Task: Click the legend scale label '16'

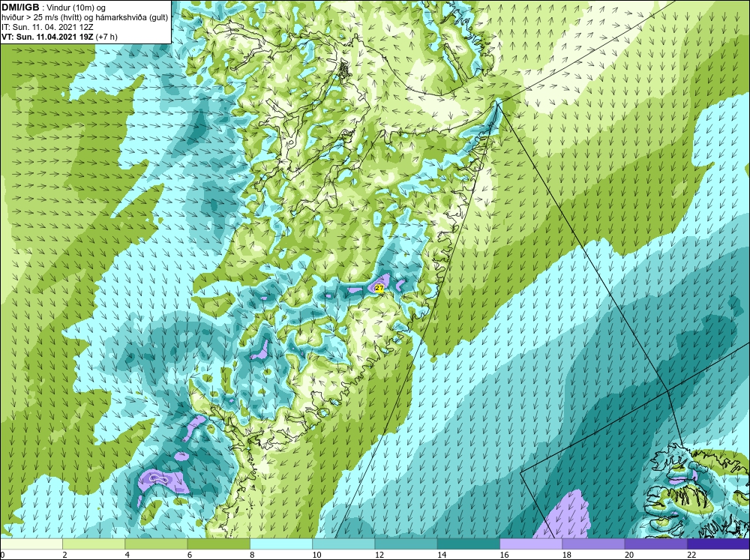Action: (504, 555)
